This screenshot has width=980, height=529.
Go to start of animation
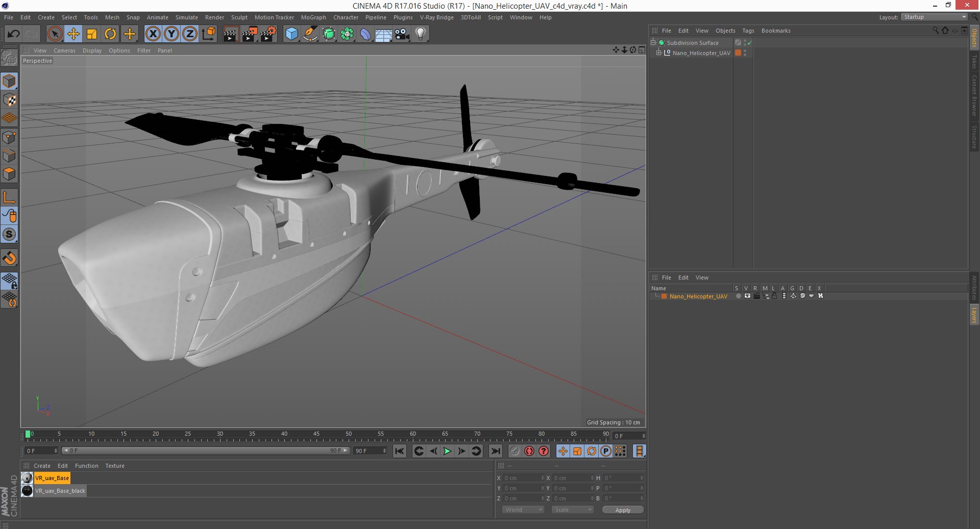tap(400, 451)
